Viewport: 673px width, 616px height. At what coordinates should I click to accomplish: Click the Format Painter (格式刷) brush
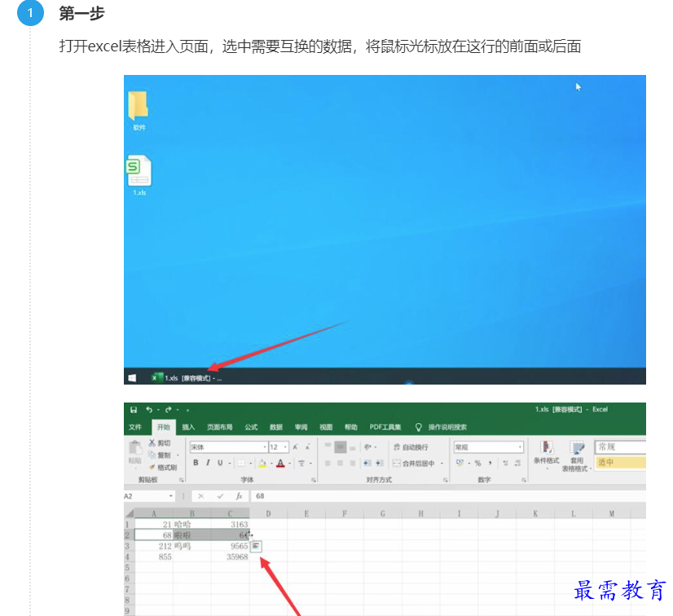[x=152, y=467]
